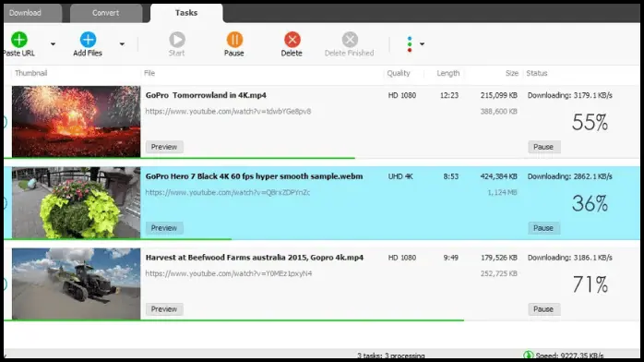The width and height of the screenshot is (644, 362).
Task: Click the Tomorrowland green progress bar
Action: click(x=180, y=158)
